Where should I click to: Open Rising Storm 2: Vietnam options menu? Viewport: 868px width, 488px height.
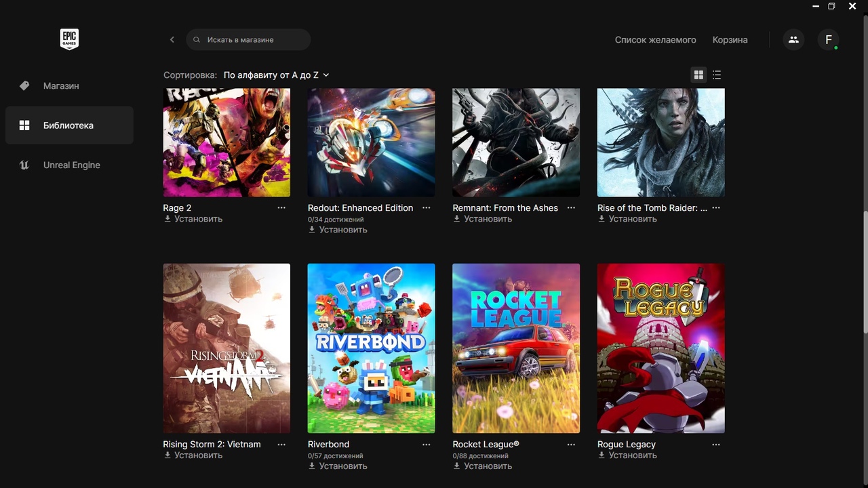pos(281,445)
